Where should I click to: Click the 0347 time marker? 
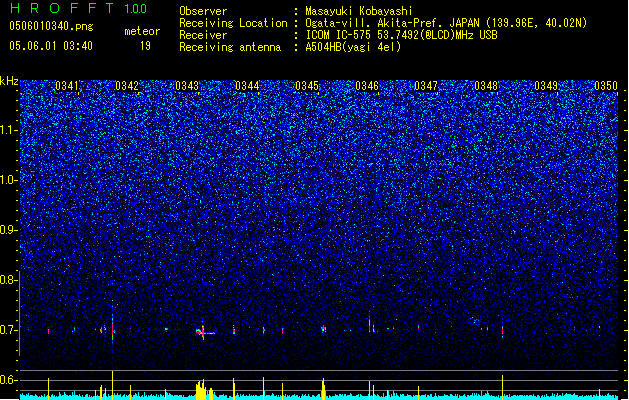(426, 86)
